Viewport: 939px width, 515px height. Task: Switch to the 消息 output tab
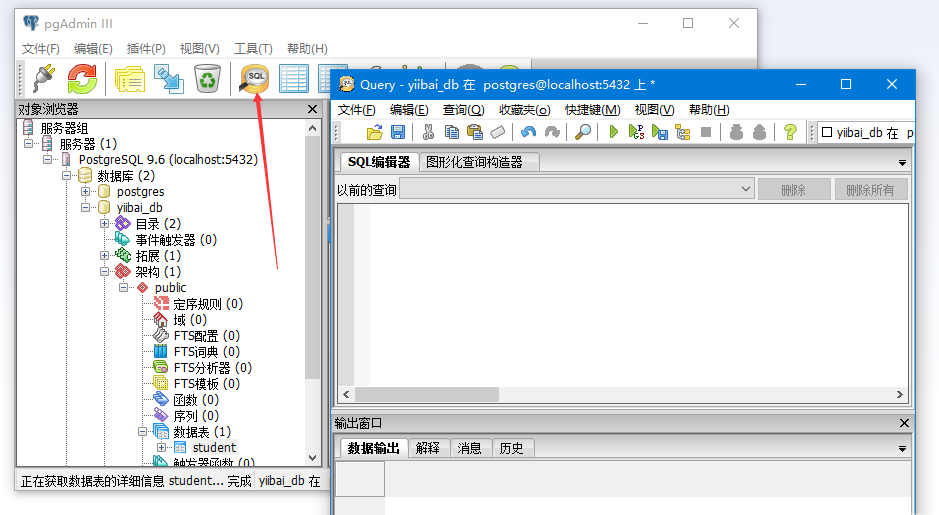(469, 449)
